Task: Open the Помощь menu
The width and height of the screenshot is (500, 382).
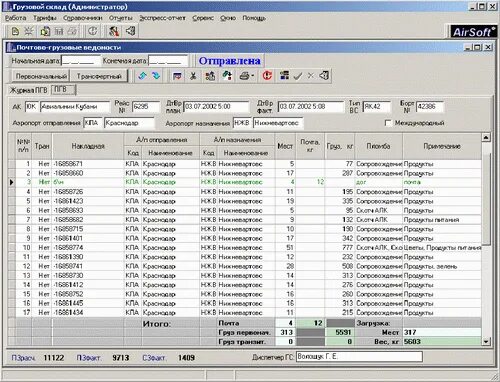Action: coord(254,18)
